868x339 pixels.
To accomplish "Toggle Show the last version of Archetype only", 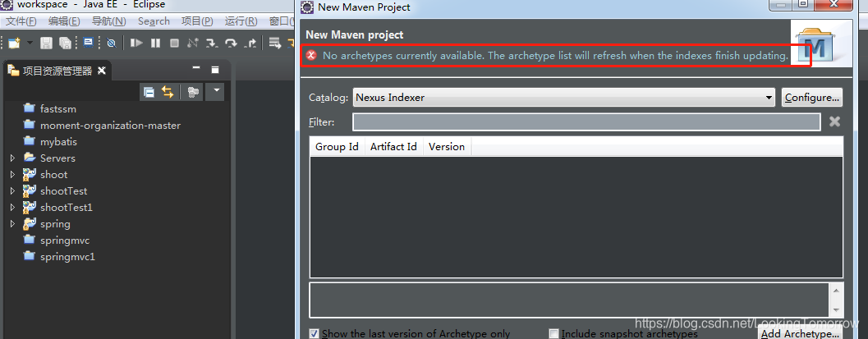I will [314, 333].
